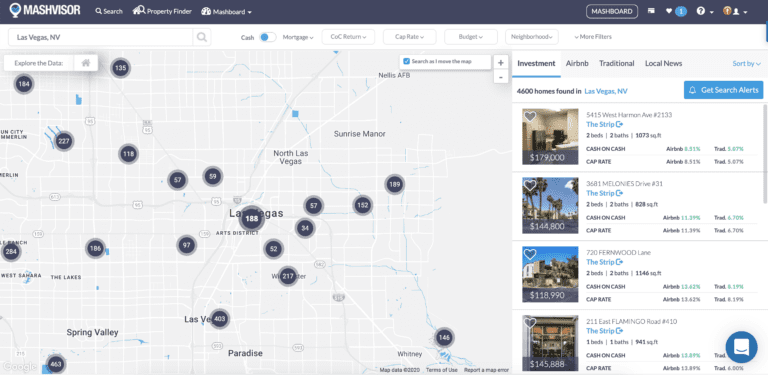Favorite the 3681 MELONIES Drive listing

click(530, 186)
